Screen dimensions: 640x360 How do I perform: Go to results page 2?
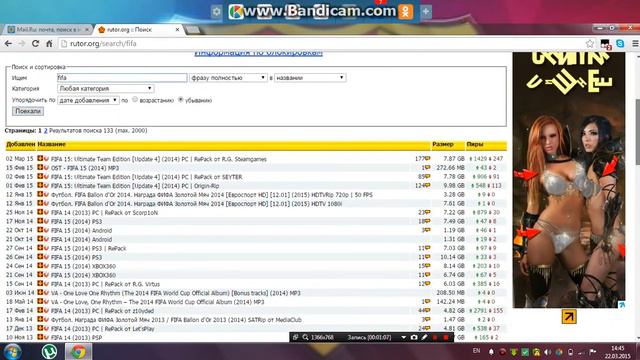point(46,131)
